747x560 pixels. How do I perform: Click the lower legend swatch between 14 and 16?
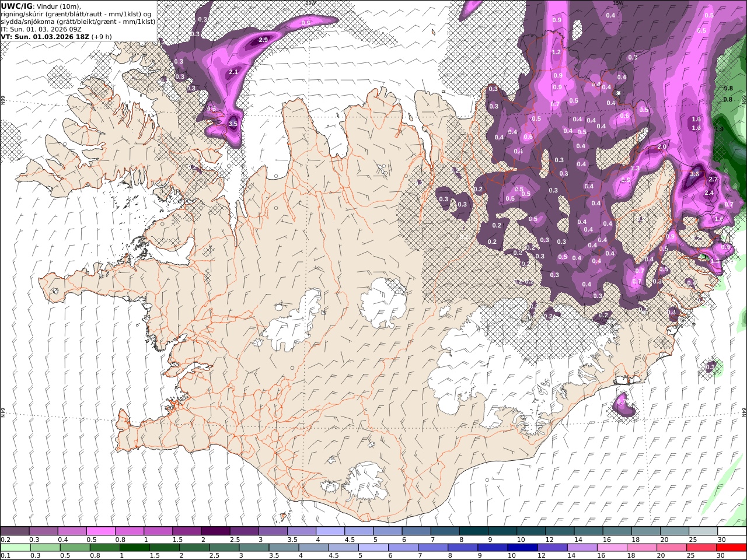click(582, 548)
